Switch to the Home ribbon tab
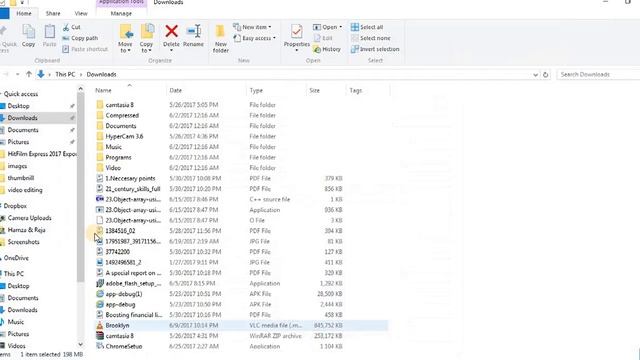Screen dimensions: 640x360 [24, 13]
